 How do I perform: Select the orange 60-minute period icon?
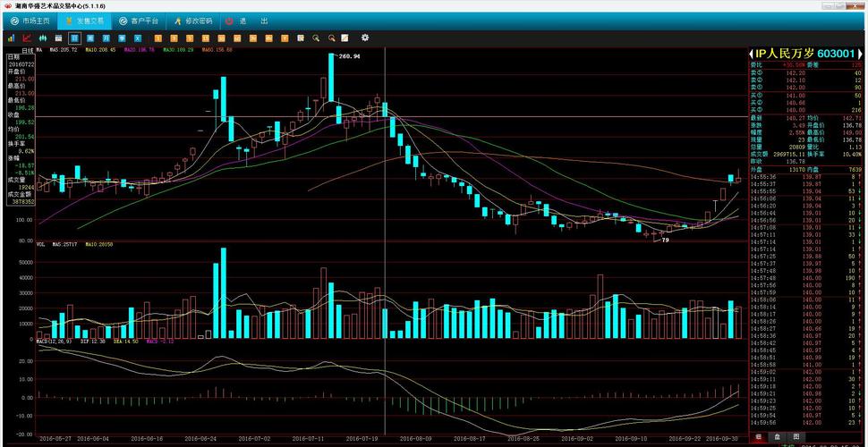[x=237, y=38]
